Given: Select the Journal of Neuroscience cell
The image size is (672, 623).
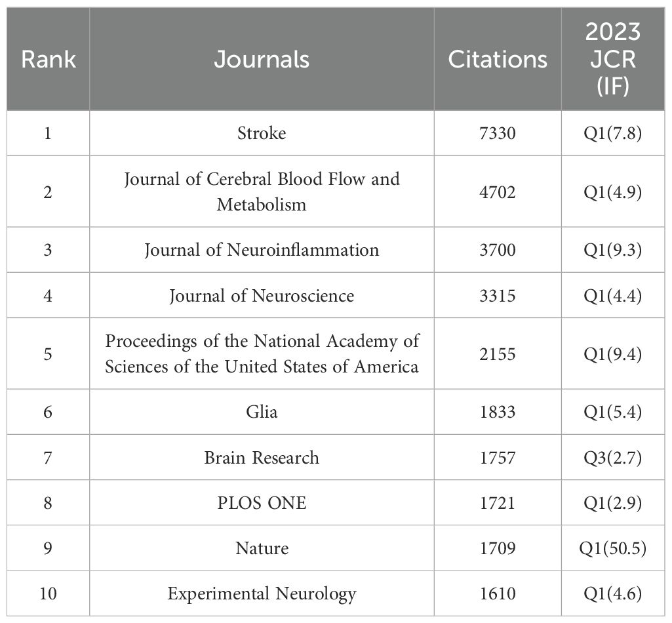Looking at the screenshot, I should [262, 296].
